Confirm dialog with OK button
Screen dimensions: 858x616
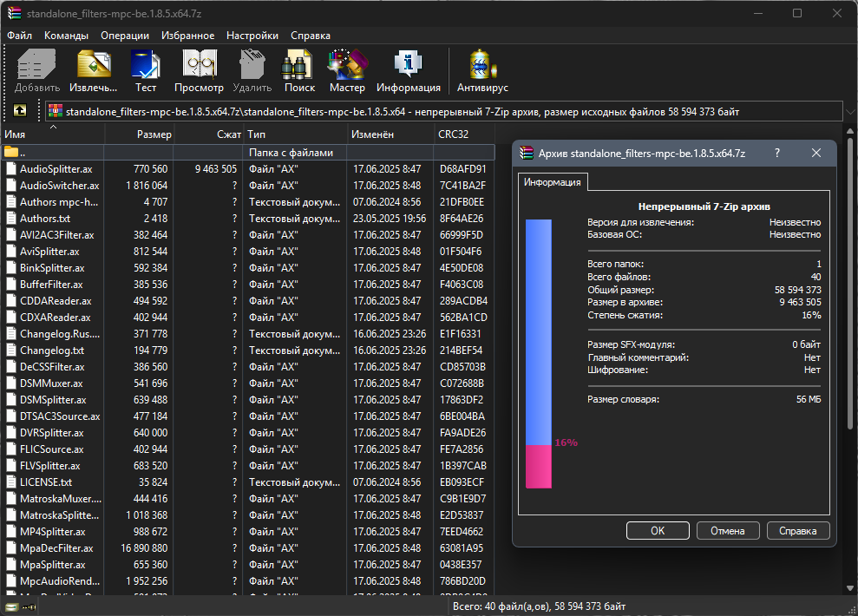click(x=658, y=531)
